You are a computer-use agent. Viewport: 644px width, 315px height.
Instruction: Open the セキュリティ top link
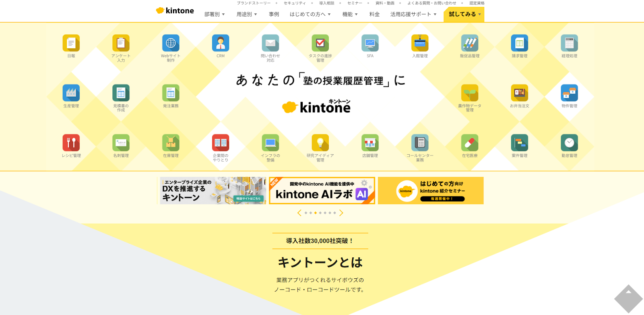(295, 3)
